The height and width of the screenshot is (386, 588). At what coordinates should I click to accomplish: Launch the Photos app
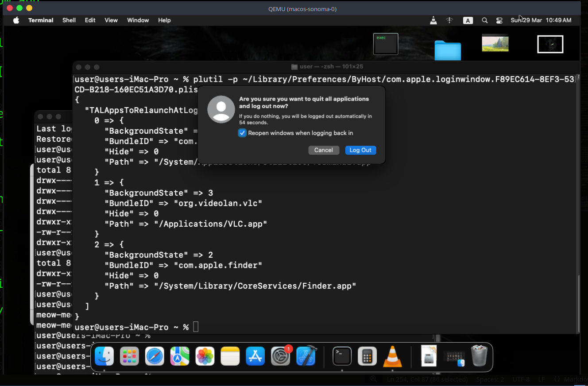coord(205,357)
